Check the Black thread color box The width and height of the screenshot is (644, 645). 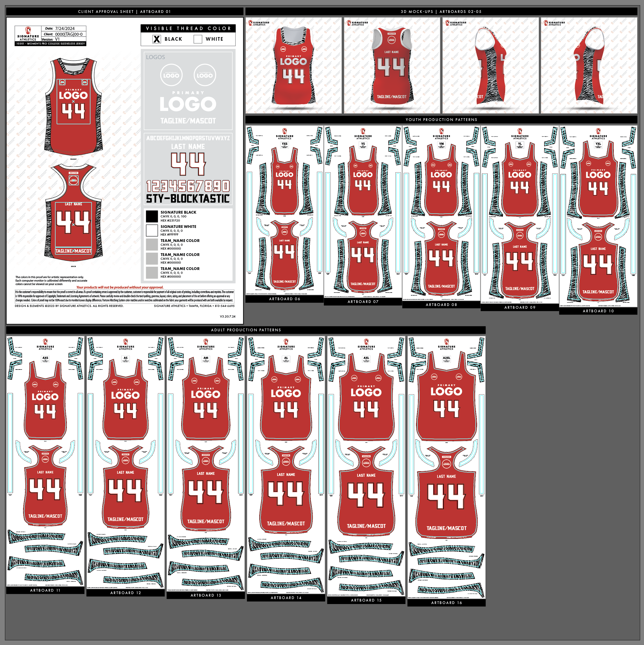pos(156,39)
